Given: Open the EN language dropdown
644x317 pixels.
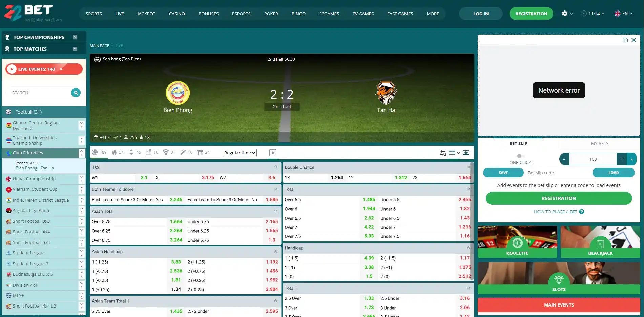Looking at the screenshot, I should click(623, 14).
